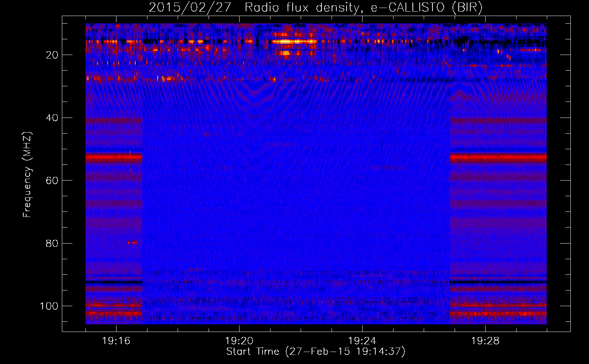Click the 19:24 time tick label
This screenshot has width=589, height=364.
pyautogui.click(x=362, y=341)
